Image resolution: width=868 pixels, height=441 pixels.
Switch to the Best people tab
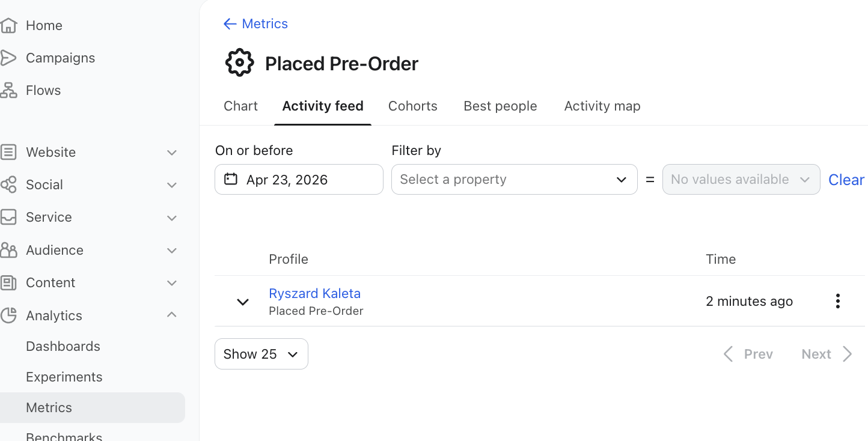(x=500, y=106)
